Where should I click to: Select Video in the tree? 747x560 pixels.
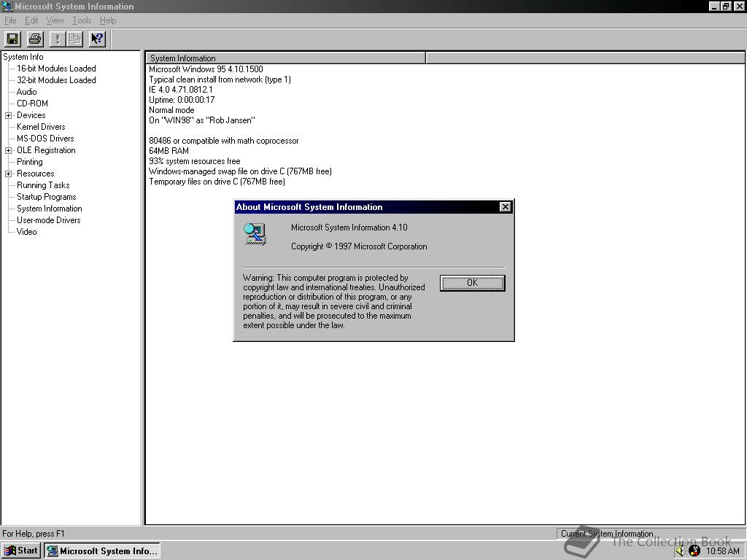coord(27,232)
